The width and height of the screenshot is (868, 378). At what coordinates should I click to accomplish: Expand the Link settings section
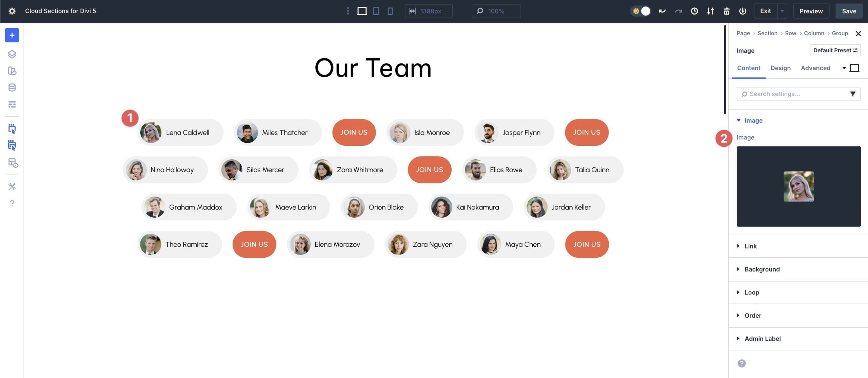pyautogui.click(x=751, y=246)
